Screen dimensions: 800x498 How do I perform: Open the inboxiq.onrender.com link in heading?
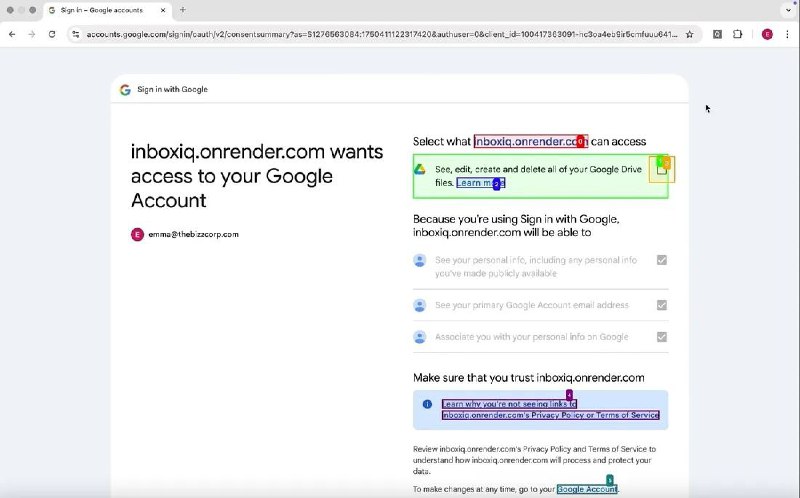531,141
